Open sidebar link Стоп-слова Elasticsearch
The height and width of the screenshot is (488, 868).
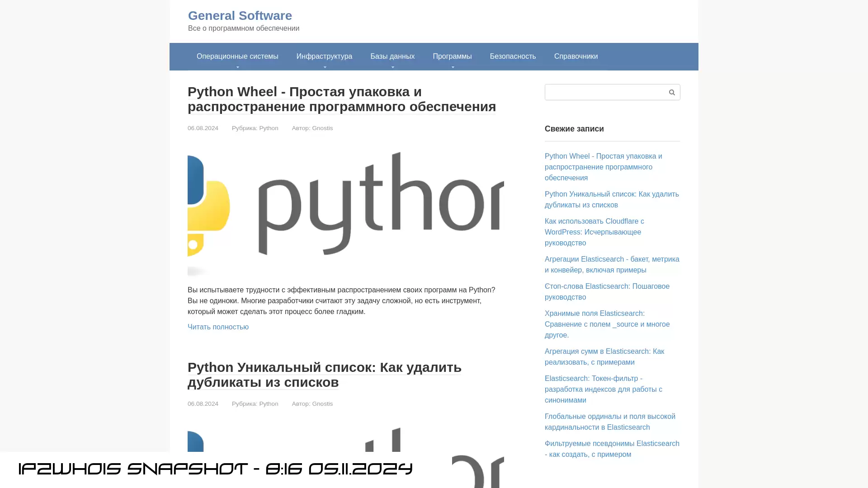point(607,292)
